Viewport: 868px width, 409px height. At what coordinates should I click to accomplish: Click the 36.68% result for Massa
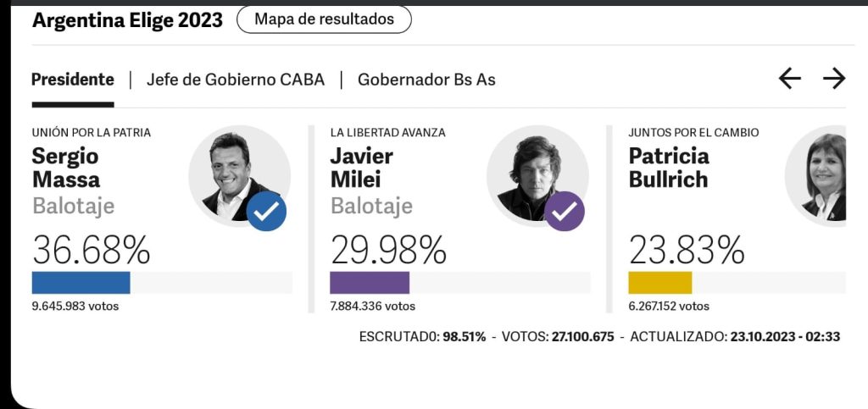[x=91, y=250]
